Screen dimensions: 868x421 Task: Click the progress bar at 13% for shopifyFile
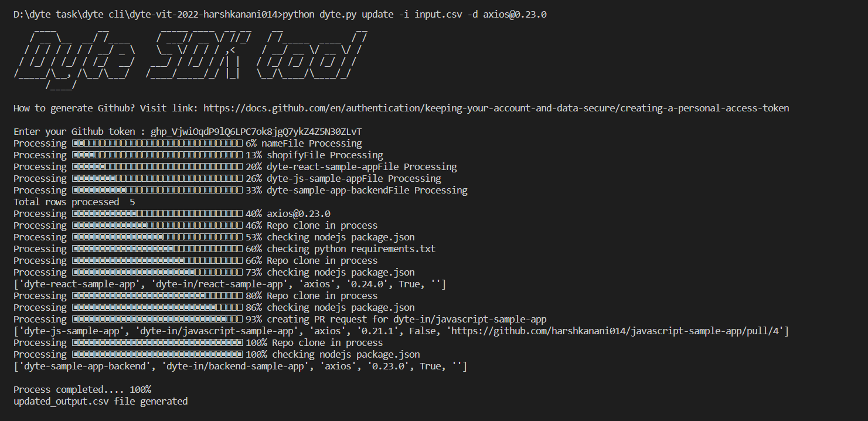[157, 155]
